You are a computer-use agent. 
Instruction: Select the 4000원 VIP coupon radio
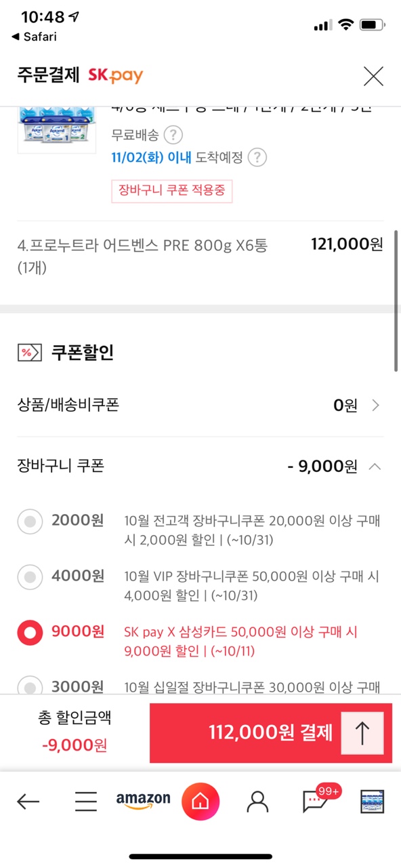point(29,577)
